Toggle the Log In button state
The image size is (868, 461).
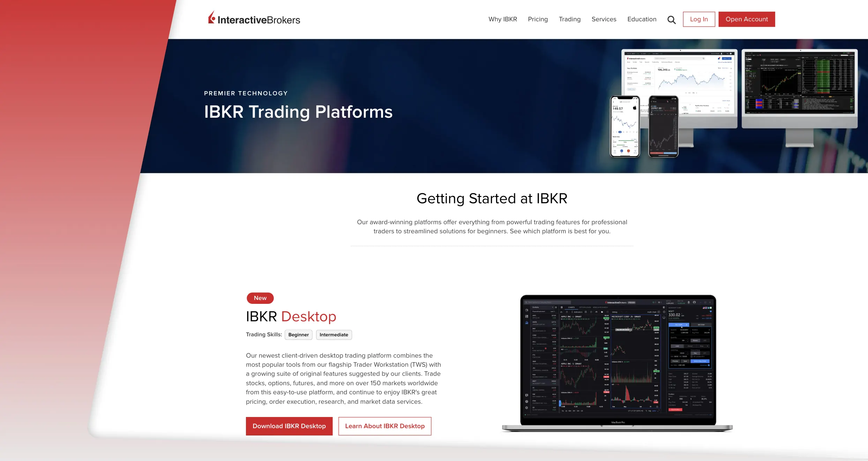pyautogui.click(x=699, y=19)
